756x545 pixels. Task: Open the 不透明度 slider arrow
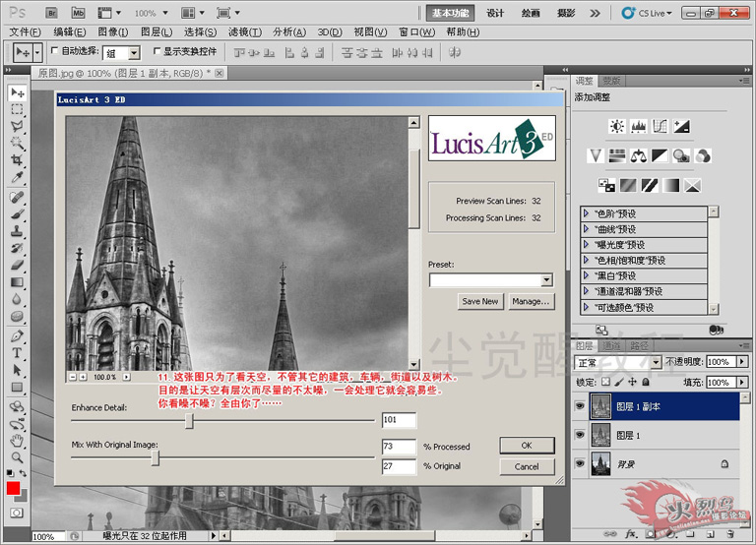tap(742, 361)
